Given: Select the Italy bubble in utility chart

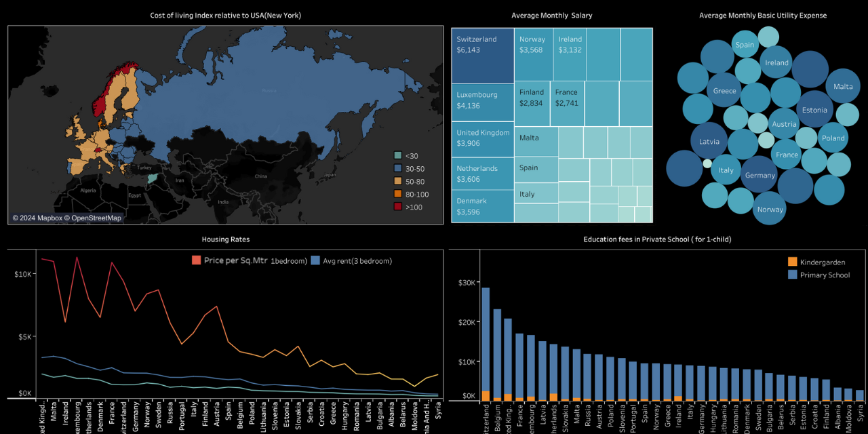Looking at the screenshot, I should point(726,170).
